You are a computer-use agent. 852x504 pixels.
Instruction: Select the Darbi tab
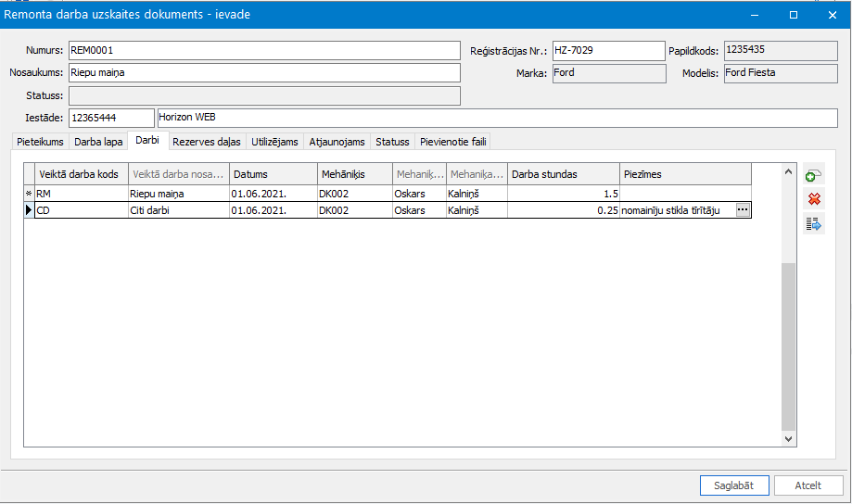147,140
